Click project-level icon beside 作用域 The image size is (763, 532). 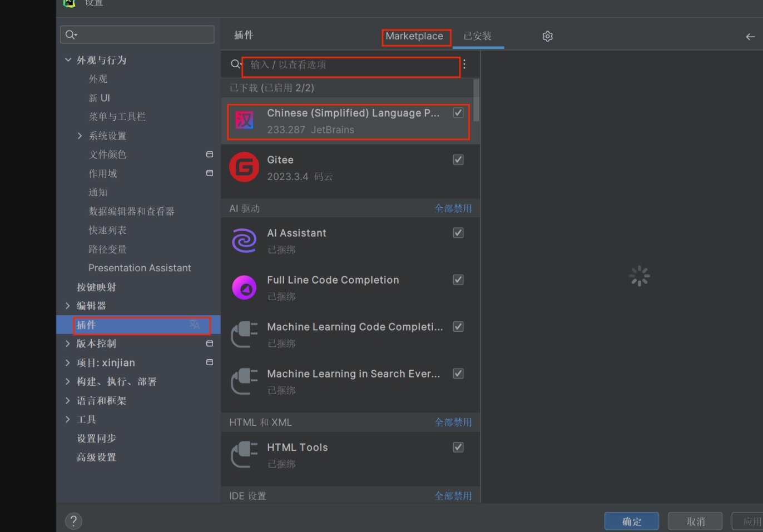[x=210, y=173]
